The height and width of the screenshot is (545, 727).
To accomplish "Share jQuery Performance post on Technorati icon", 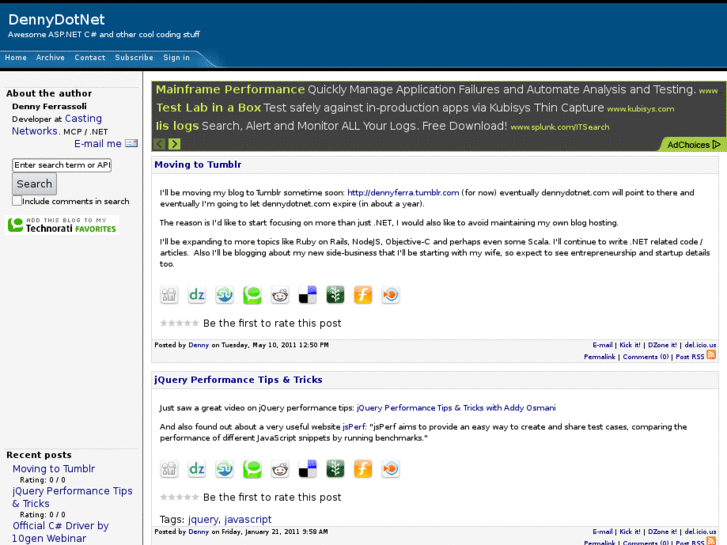I will point(252,469).
